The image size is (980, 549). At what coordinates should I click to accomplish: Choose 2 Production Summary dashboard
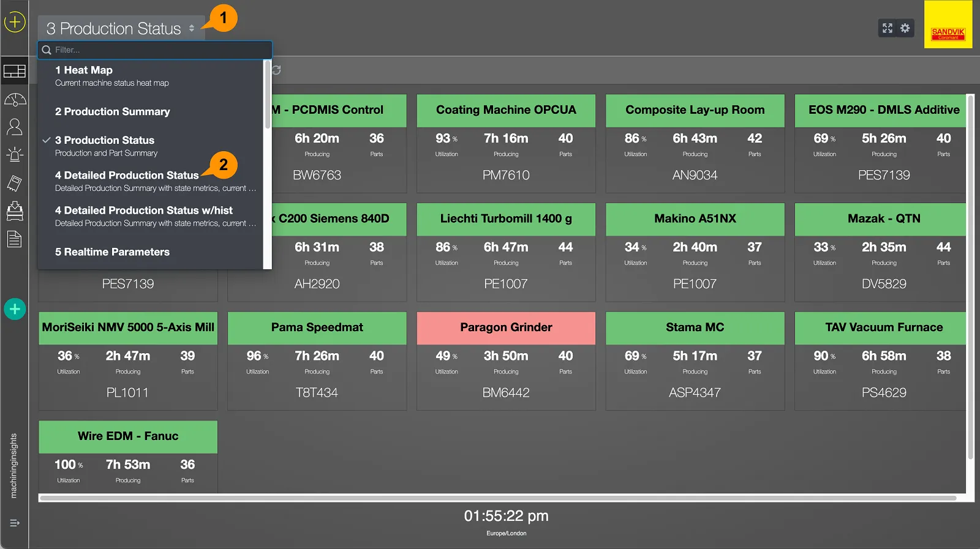tap(151, 111)
